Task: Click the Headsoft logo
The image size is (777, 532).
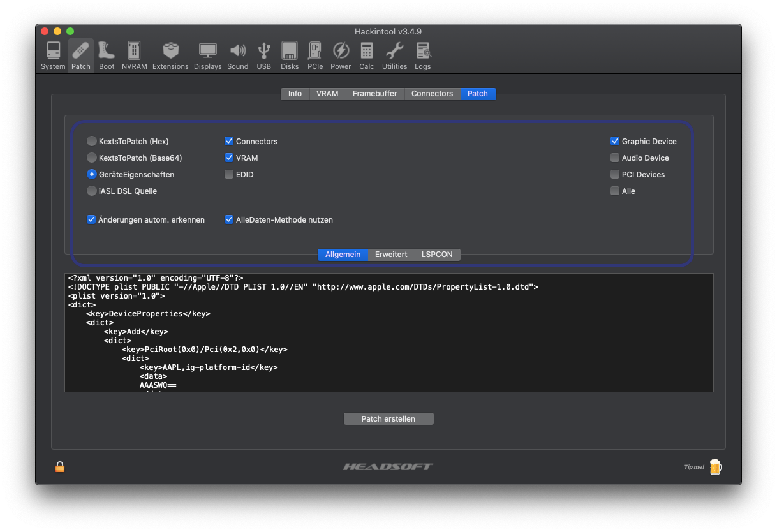Action: [x=388, y=467]
